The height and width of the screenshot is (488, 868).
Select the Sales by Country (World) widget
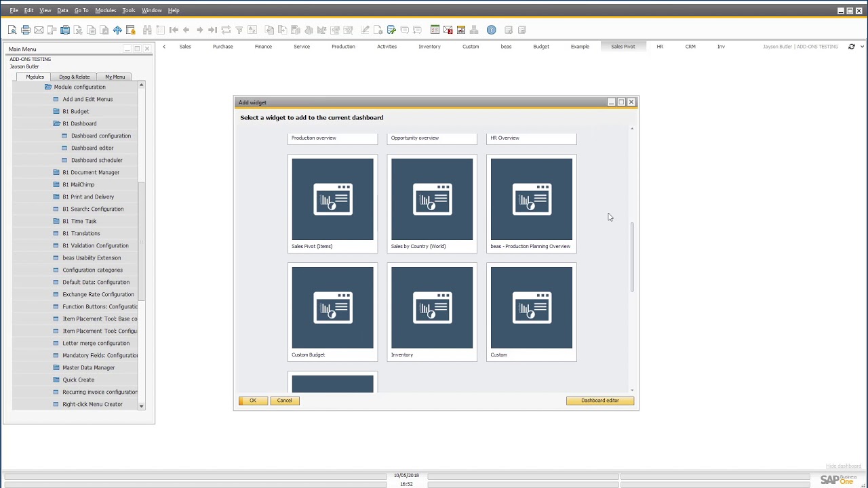(x=432, y=204)
